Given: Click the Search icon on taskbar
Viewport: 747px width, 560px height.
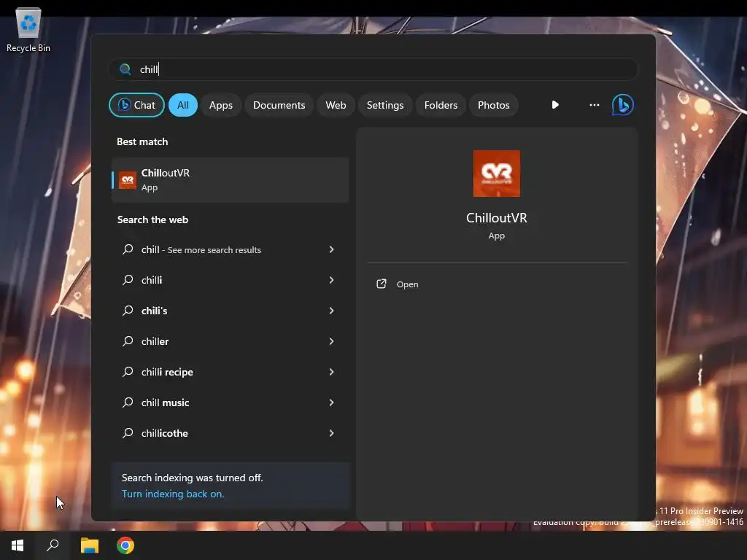Looking at the screenshot, I should coord(53,545).
